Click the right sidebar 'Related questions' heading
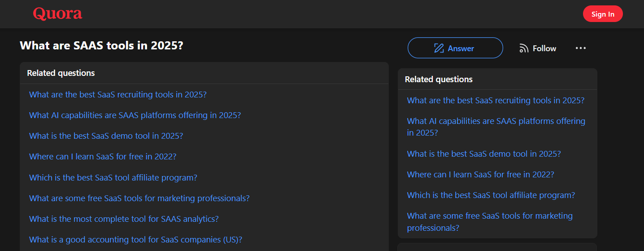Viewport: 644px width, 251px height. [x=439, y=79]
